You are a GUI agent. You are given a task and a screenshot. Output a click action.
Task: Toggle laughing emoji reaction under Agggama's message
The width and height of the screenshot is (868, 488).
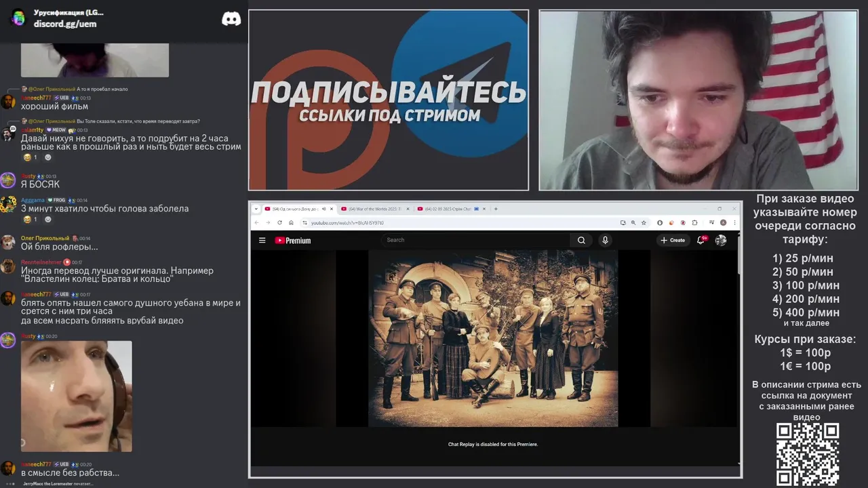(x=30, y=220)
